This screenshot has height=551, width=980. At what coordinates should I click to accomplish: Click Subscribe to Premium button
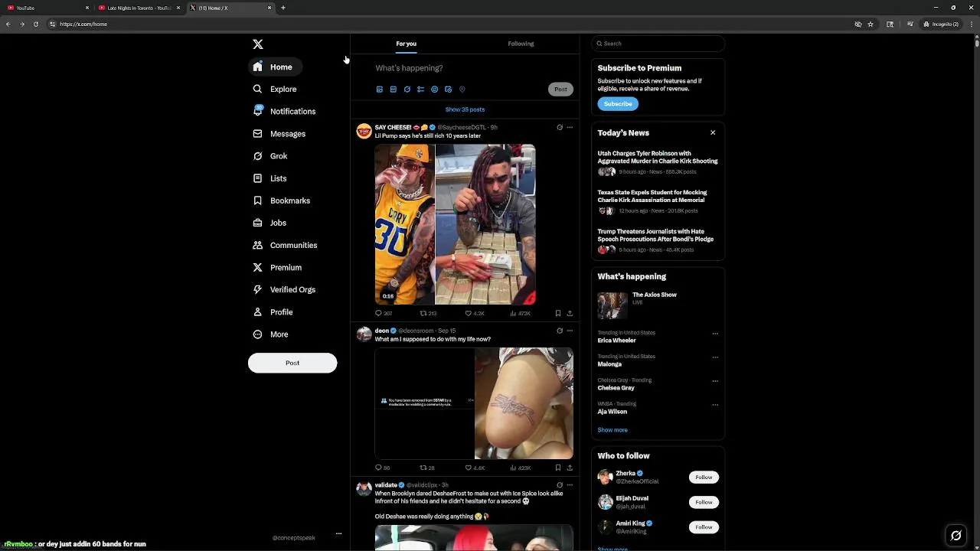pos(618,104)
